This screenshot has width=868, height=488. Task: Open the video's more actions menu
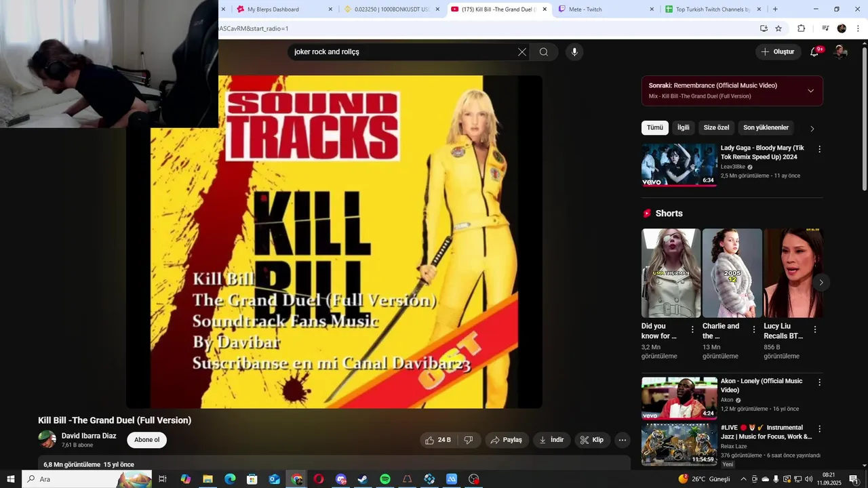[623, 440]
